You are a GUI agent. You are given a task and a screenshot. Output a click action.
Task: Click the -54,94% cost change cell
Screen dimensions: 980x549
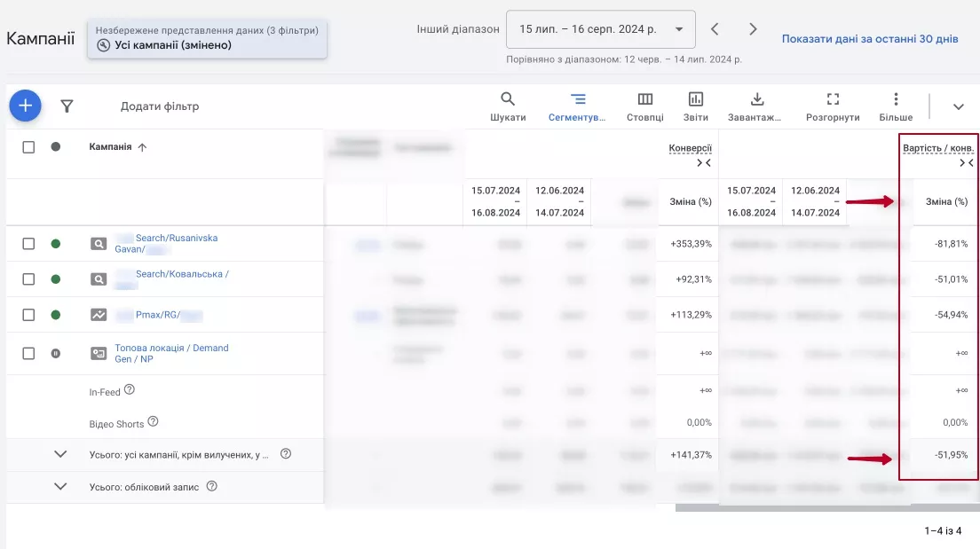951,315
